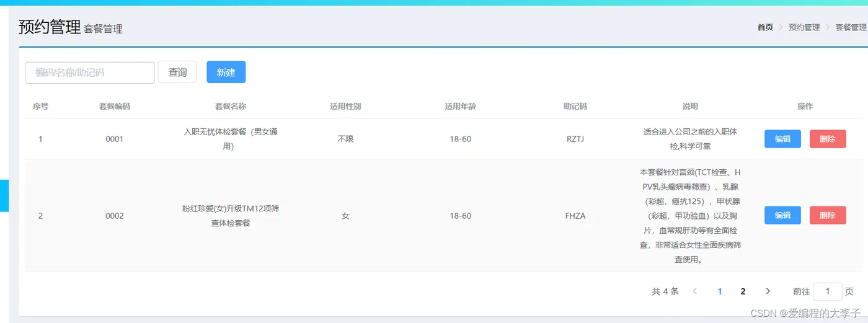This screenshot has width=868, height=323.
Task: Click the 编码/名称/助记码 search input field
Action: pos(90,73)
